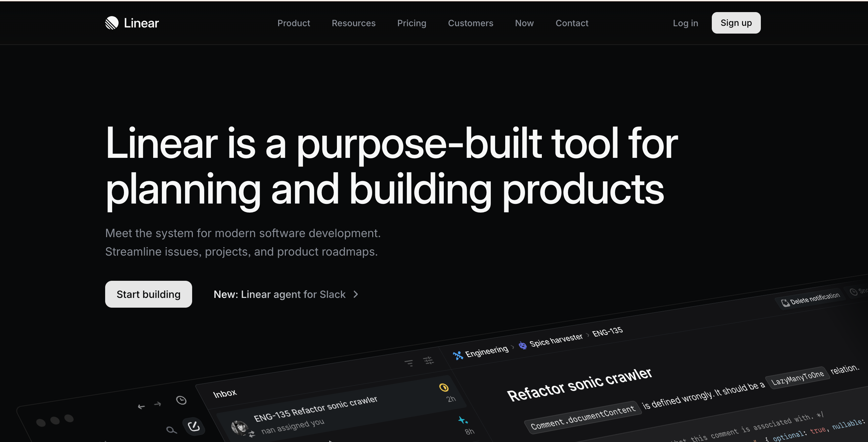Open the Customers page
Screen dimensions: 868x442
(x=470, y=23)
